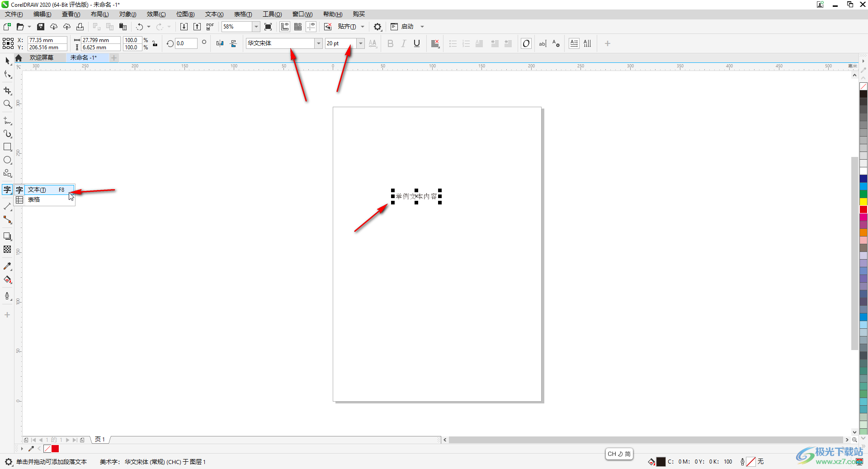Open the font name dropdown arrow
The height and width of the screenshot is (469, 868).
(x=319, y=43)
